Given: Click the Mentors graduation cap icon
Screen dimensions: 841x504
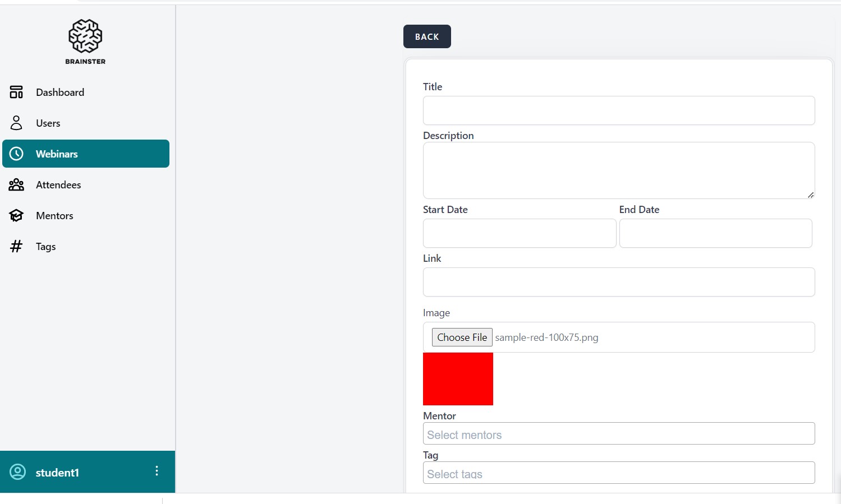Looking at the screenshot, I should [x=16, y=216].
